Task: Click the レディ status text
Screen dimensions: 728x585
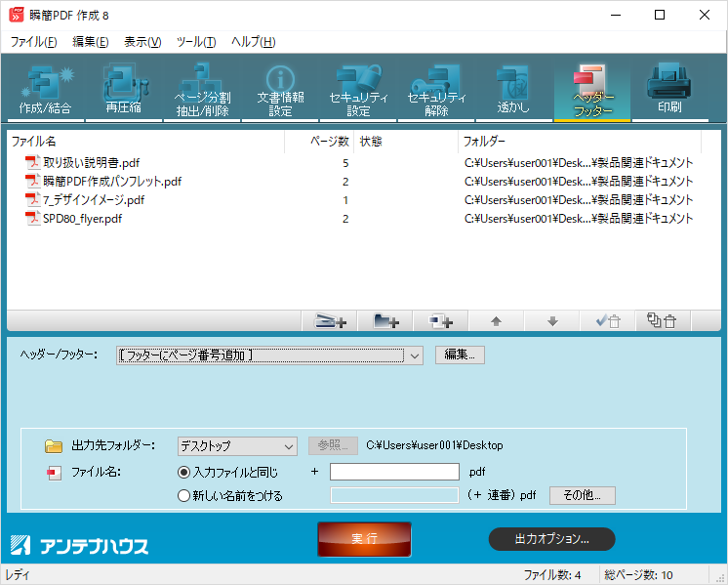Action: [18, 575]
